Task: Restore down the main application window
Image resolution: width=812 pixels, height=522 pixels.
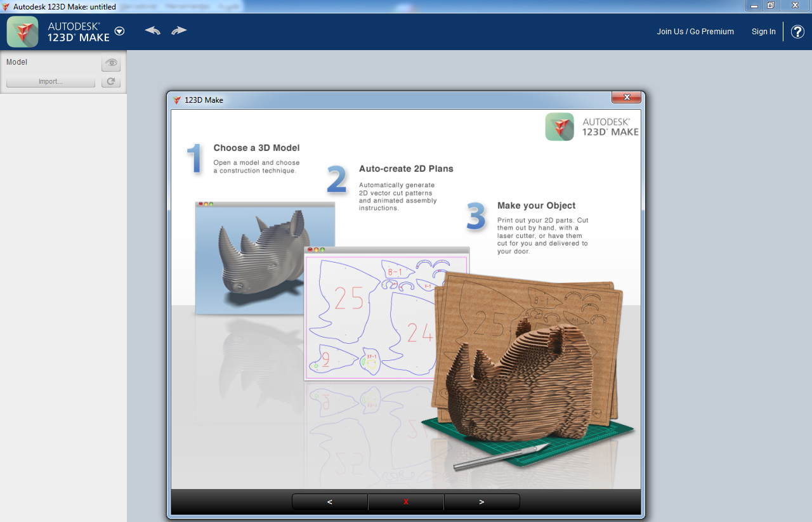Action: (771, 6)
